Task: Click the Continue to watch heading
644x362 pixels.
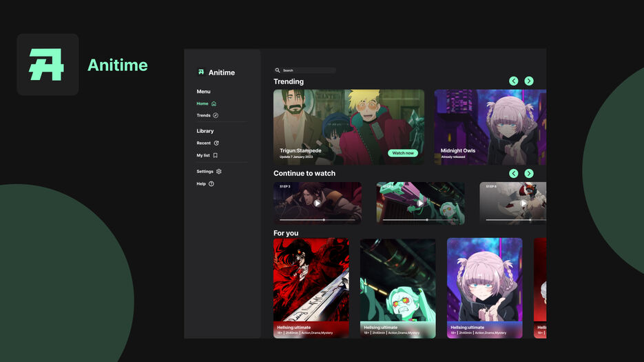Action: [304, 174]
